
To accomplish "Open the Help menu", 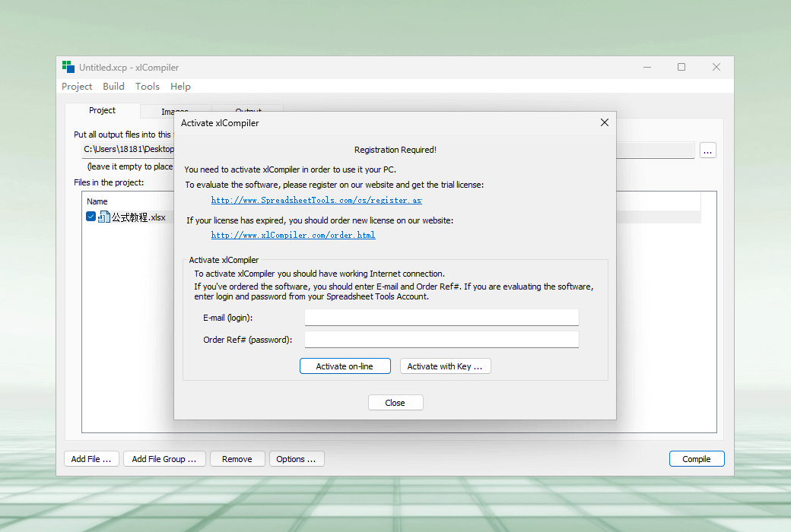I will [x=180, y=86].
